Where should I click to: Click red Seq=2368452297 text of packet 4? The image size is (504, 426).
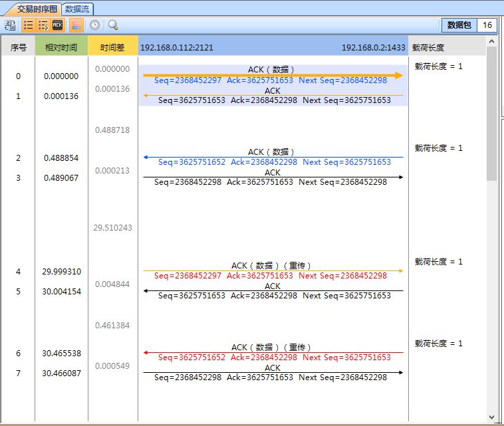click(x=188, y=276)
